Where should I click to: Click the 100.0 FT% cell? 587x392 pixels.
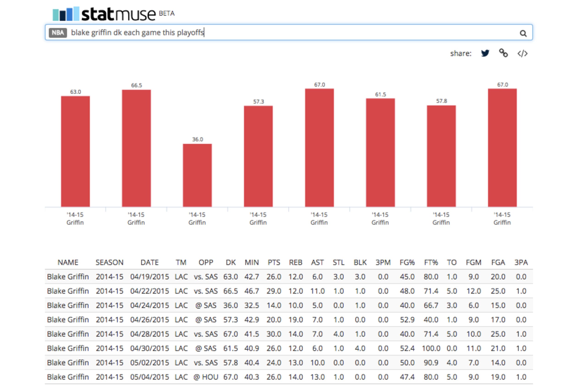coord(431,348)
